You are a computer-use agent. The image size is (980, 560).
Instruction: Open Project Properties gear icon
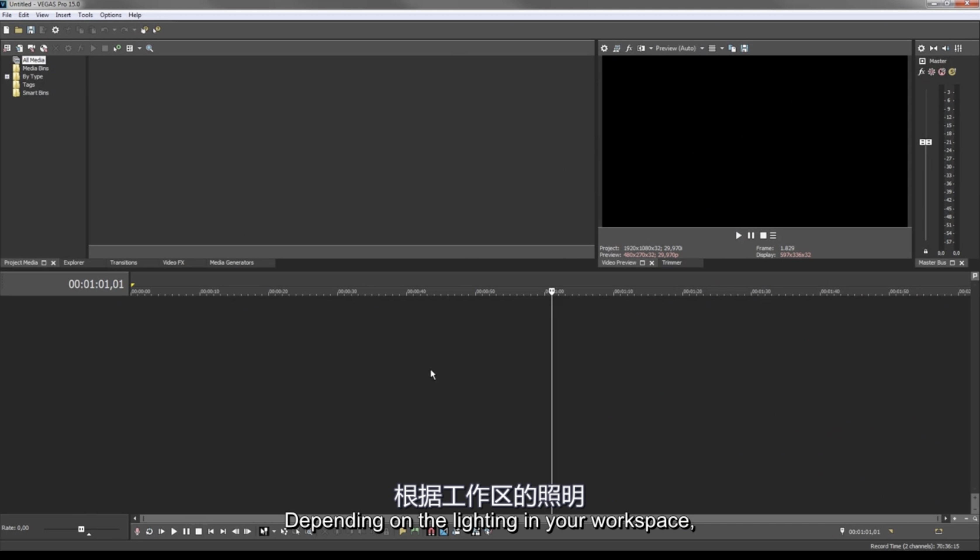(x=56, y=30)
